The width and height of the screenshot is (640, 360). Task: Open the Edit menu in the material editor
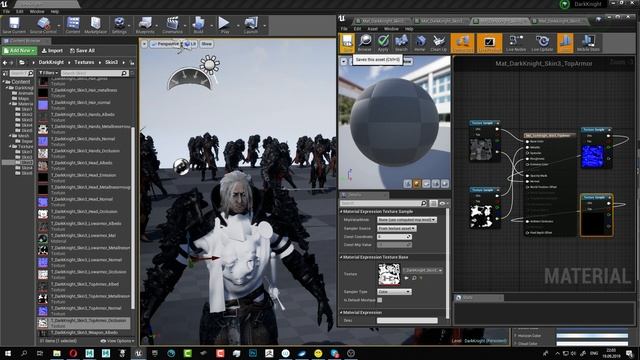358,29
